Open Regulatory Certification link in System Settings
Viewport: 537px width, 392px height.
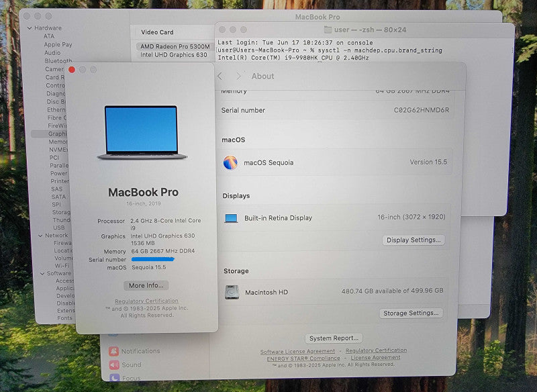click(x=376, y=350)
